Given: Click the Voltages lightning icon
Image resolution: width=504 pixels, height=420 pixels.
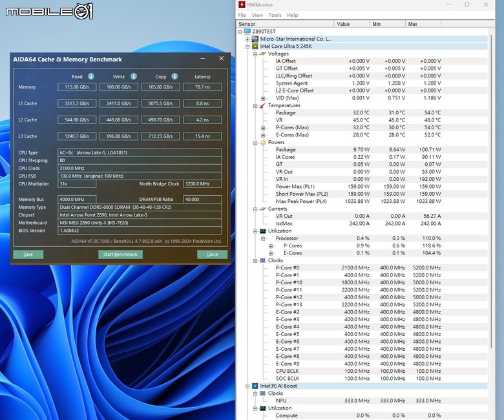Looking at the screenshot, I should [263, 54].
